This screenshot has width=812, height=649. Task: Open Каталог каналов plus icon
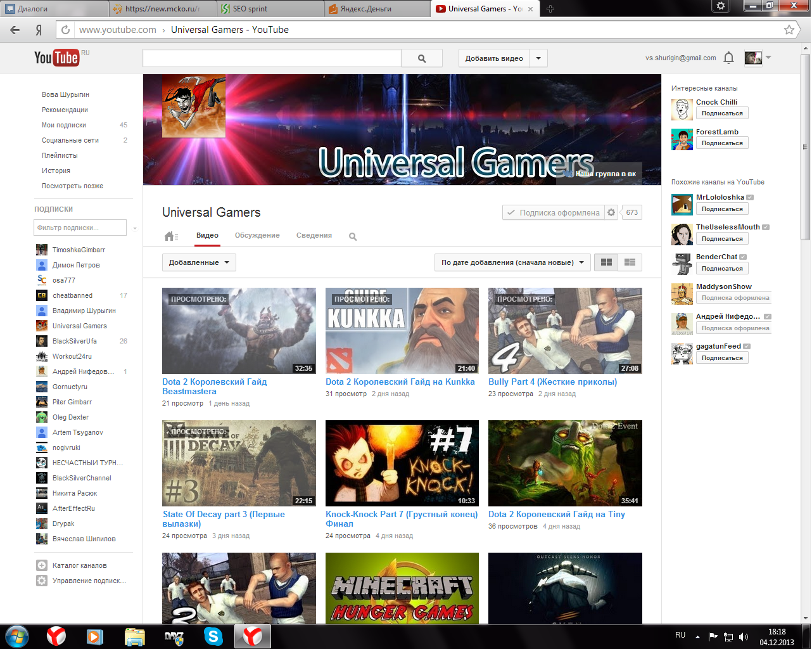42,565
